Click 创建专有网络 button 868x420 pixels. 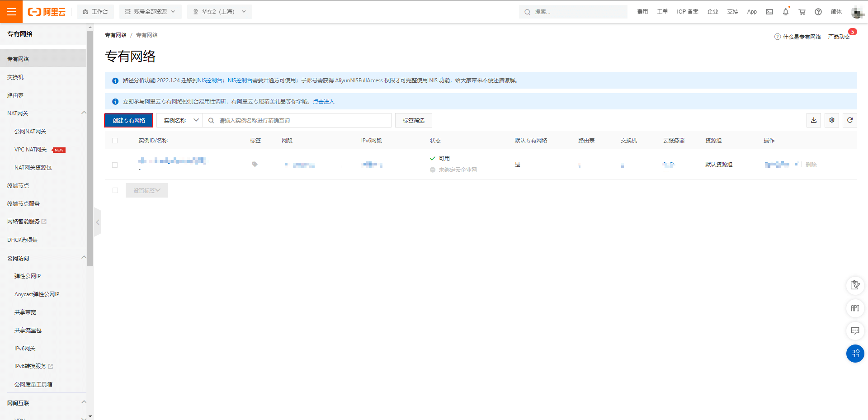pyautogui.click(x=128, y=120)
